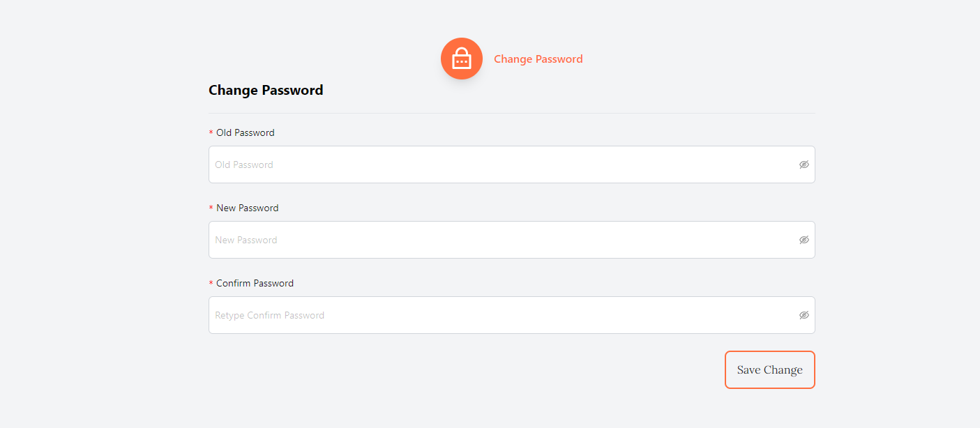Viewport: 980px width, 428px height.
Task: Click the red asterisk beside Confirm Password
Action: click(211, 284)
